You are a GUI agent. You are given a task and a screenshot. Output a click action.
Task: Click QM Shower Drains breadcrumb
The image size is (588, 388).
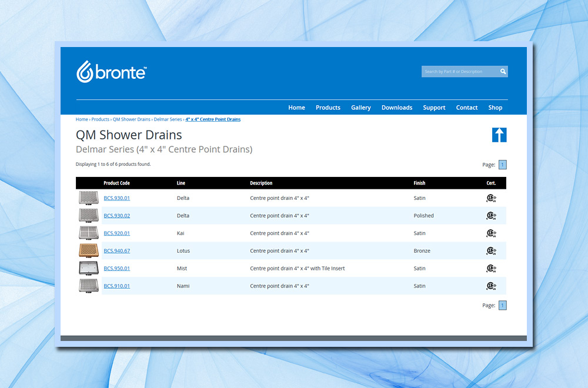(132, 119)
